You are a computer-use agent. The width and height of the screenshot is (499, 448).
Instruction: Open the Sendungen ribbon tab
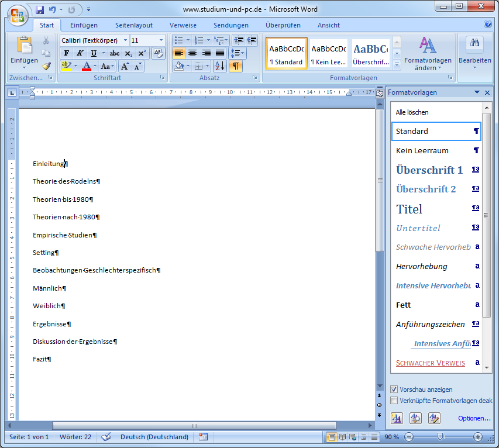(x=231, y=25)
